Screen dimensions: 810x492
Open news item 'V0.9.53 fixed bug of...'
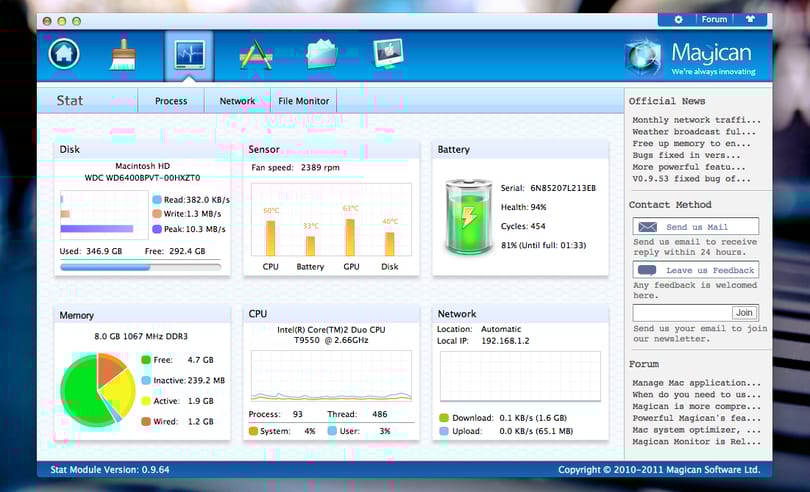tap(691, 179)
